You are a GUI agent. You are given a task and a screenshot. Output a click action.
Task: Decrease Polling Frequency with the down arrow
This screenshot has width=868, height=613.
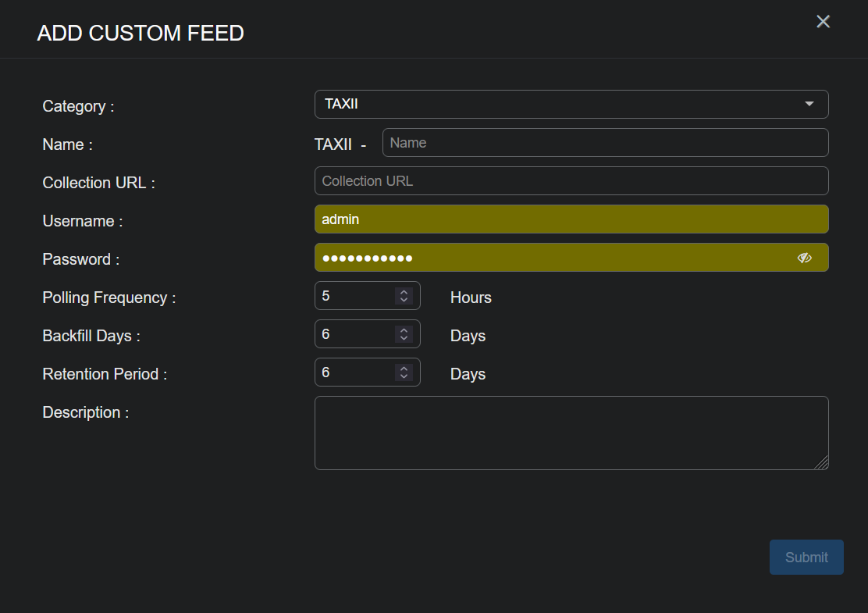coord(404,300)
